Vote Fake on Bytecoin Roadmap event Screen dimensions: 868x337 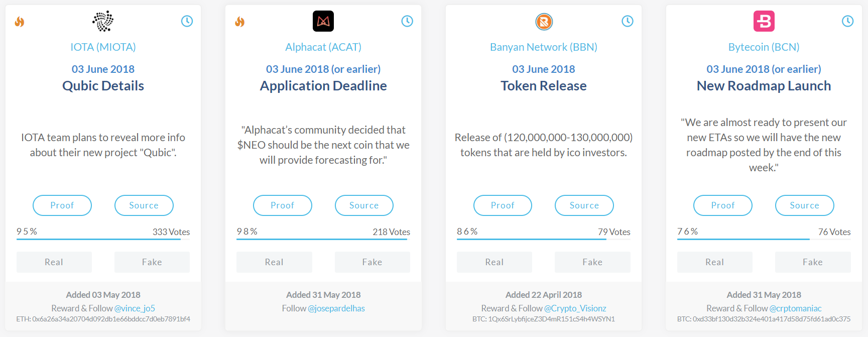[x=813, y=262]
